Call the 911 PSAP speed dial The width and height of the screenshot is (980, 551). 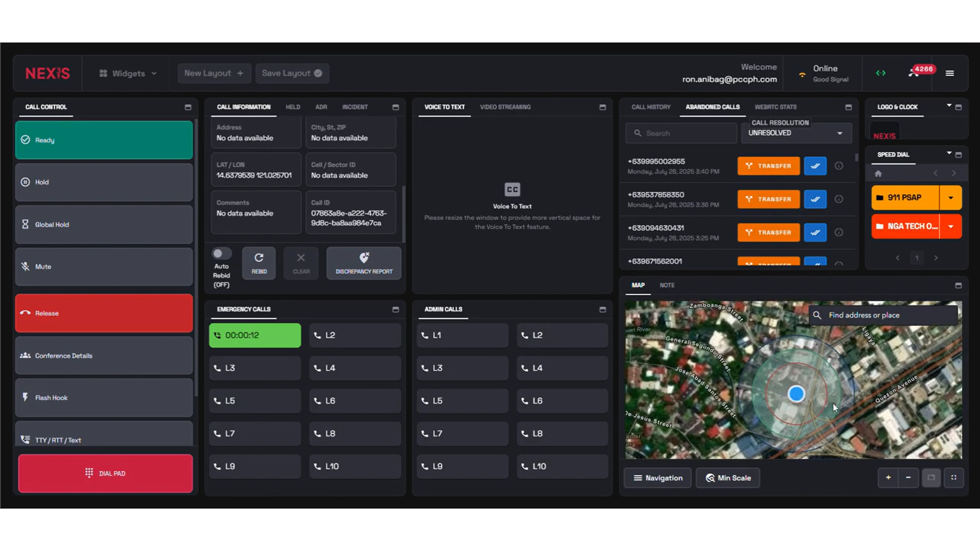pyautogui.click(x=905, y=197)
